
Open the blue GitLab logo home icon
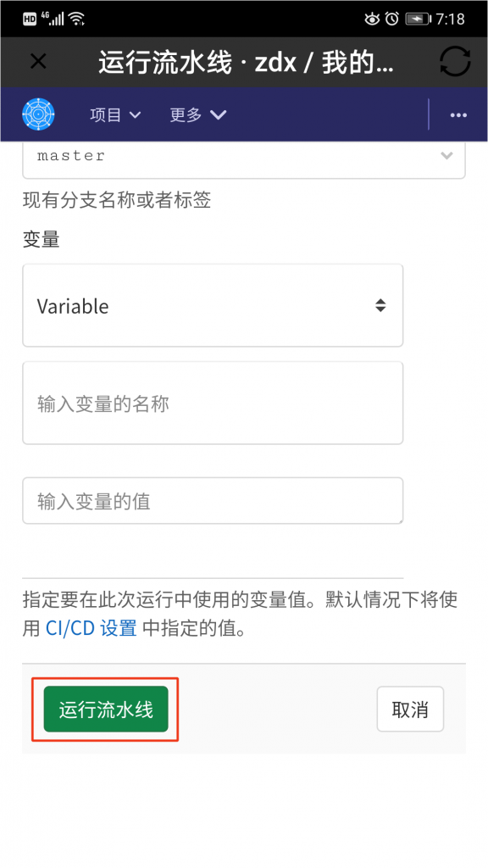(38, 114)
